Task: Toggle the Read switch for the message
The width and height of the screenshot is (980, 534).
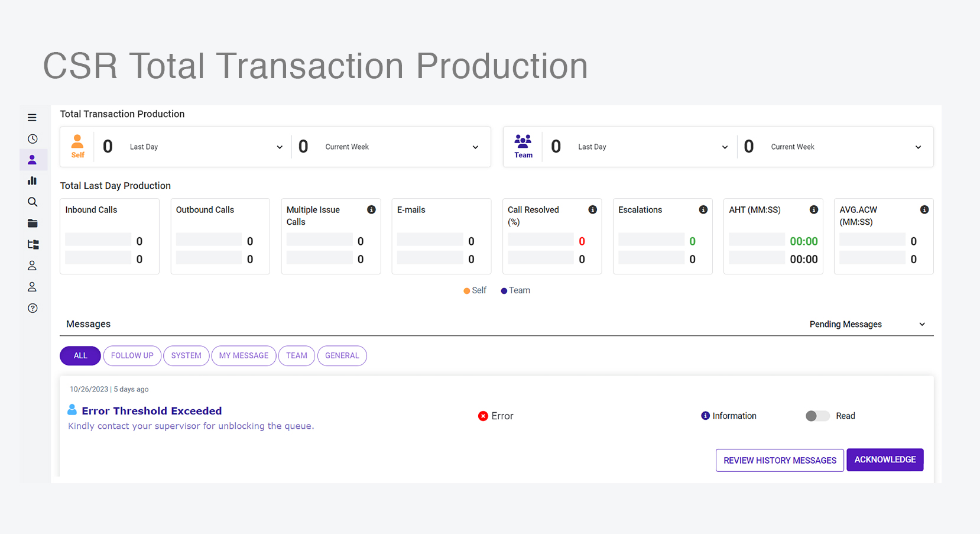Action: (x=817, y=416)
